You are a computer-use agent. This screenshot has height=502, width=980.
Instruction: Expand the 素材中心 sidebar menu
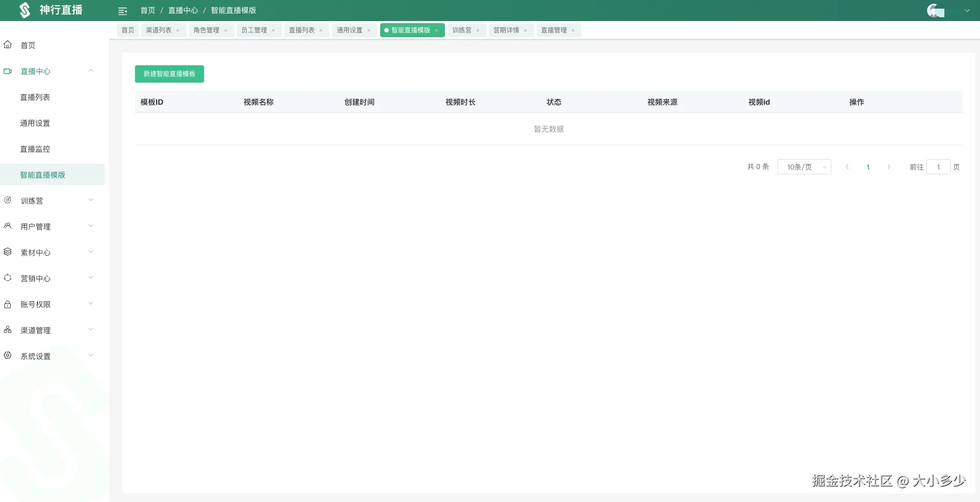[91, 252]
